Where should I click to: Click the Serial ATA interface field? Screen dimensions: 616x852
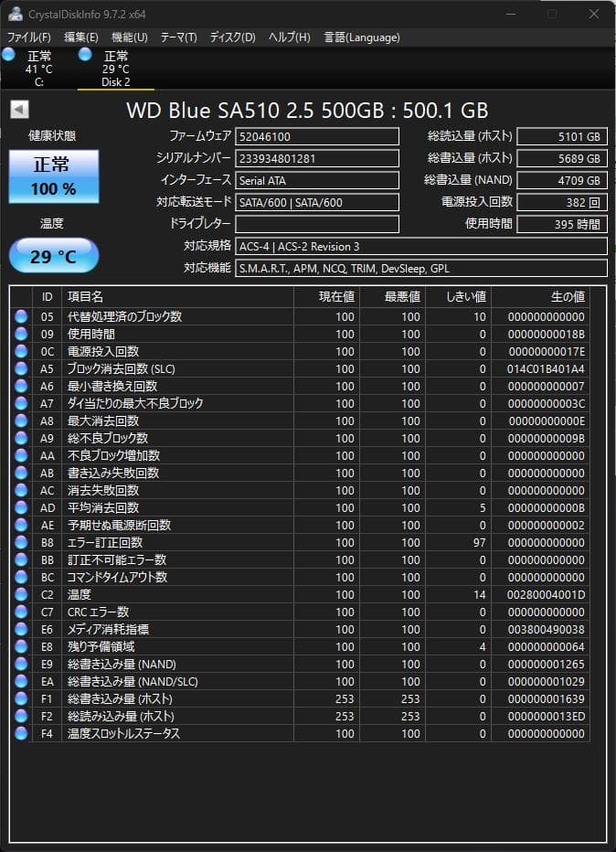pos(317,180)
